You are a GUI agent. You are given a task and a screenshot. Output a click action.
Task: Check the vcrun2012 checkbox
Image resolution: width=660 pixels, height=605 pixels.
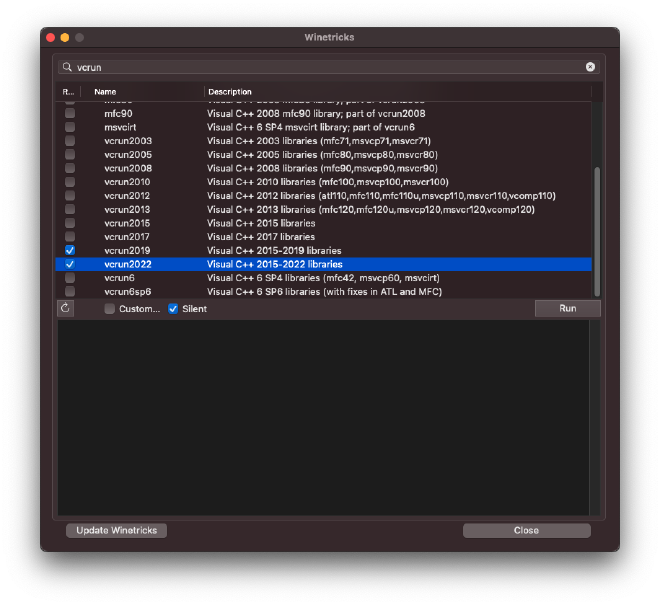click(x=70, y=195)
